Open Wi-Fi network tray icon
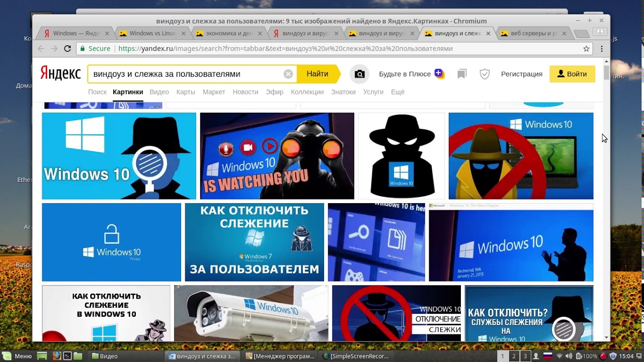644x362 pixels. tap(559, 356)
